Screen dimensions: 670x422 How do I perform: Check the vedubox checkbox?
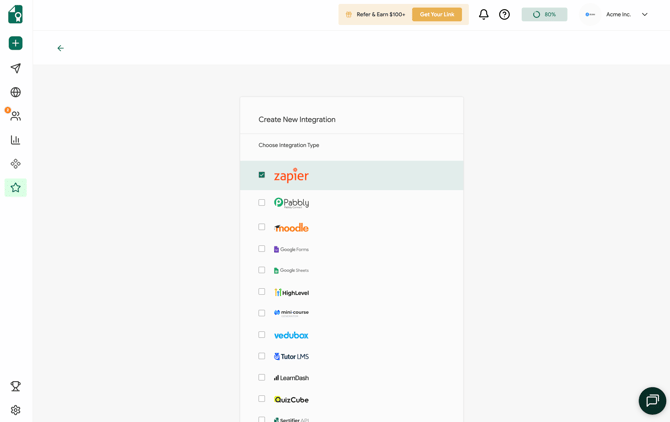pos(262,335)
